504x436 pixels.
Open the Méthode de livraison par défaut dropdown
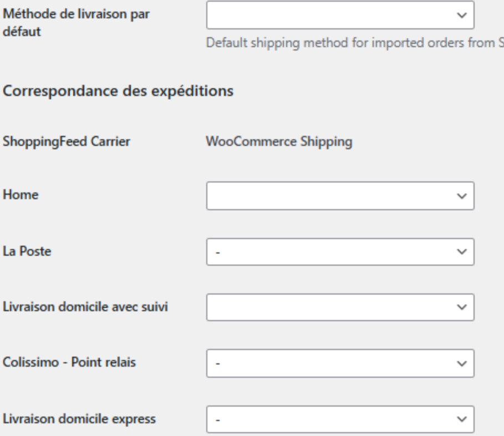pos(339,15)
